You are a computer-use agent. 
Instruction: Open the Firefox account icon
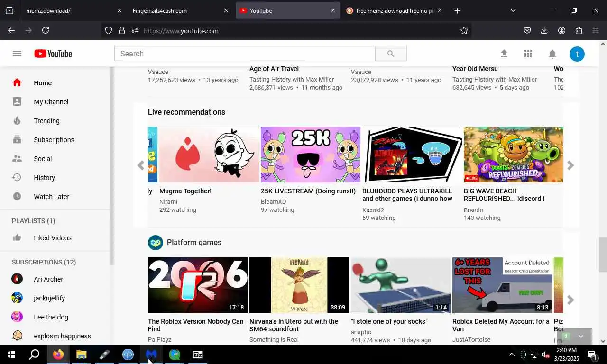pos(561,30)
